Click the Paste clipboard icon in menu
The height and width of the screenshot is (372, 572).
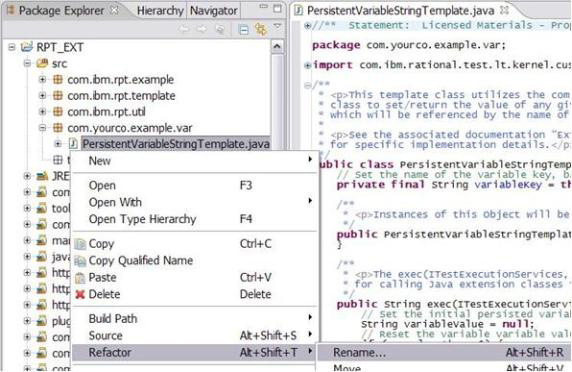[x=80, y=278]
